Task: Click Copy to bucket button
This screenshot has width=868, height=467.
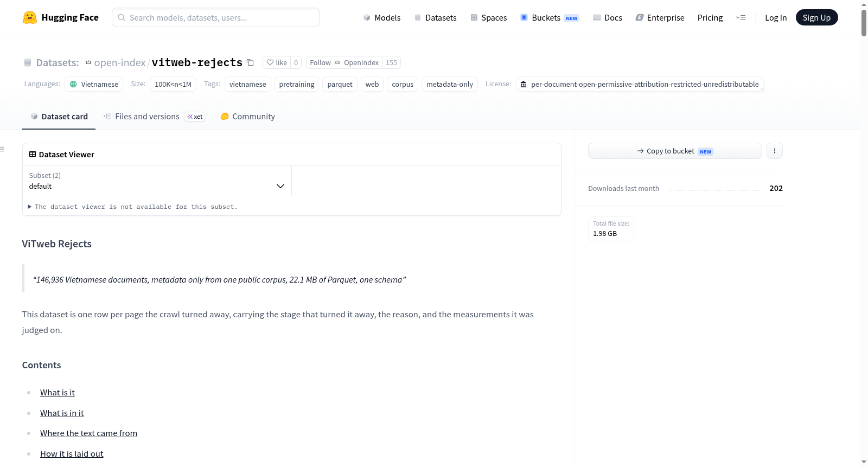Action: click(x=675, y=151)
